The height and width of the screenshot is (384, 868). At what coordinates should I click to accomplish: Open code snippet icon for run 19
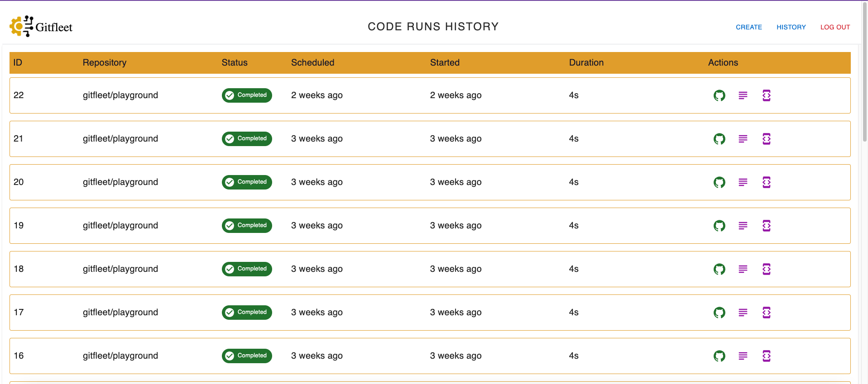(766, 226)
